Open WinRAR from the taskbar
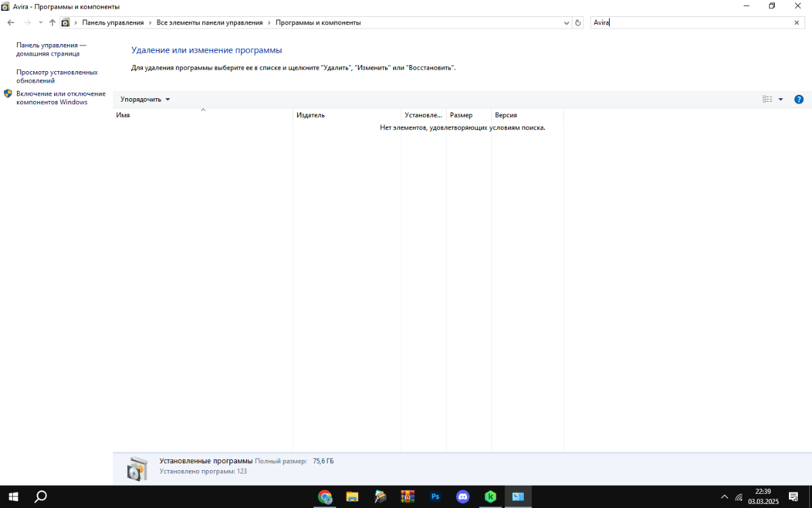This screenshot has height=508, width=812. pos(407,496)
